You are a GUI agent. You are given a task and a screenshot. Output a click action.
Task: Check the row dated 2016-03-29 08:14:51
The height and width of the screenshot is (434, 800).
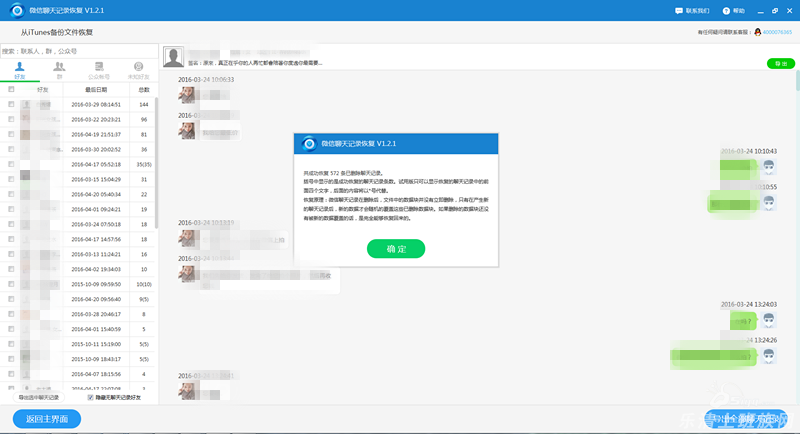point(11,104)
